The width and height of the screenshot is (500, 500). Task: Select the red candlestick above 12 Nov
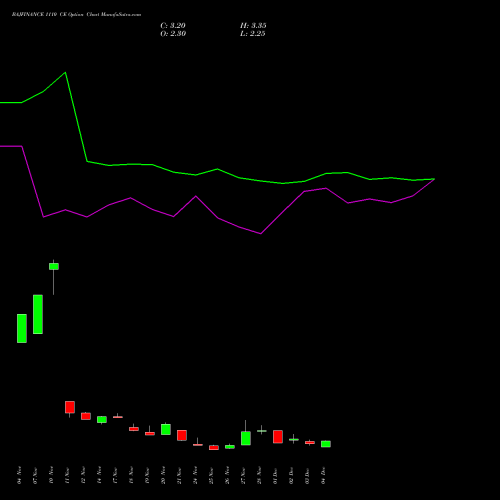click(86, 416)
